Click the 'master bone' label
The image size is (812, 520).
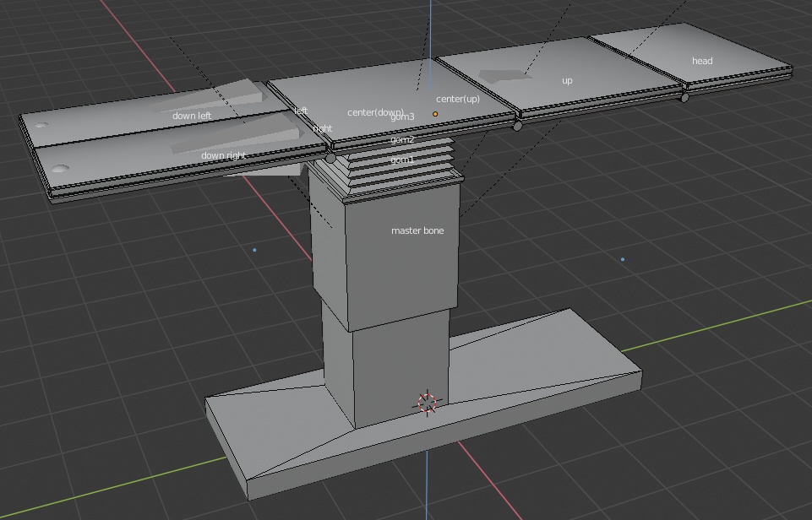(417, 230)
